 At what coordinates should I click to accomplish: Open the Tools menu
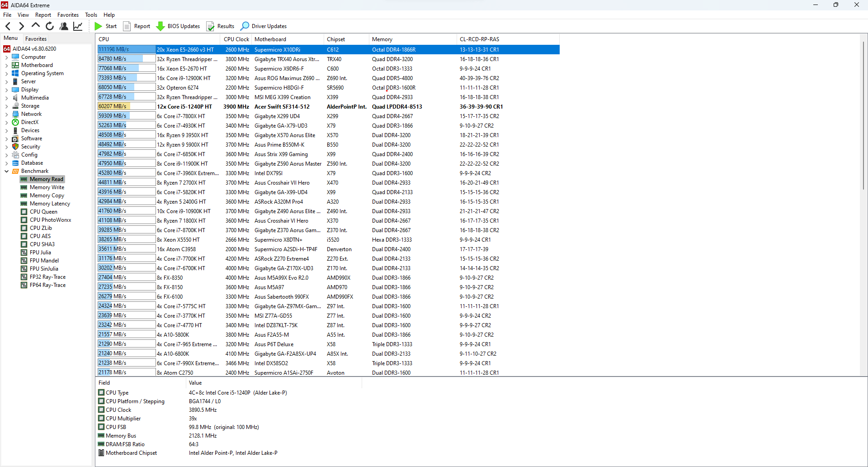[x=91, y=15]
